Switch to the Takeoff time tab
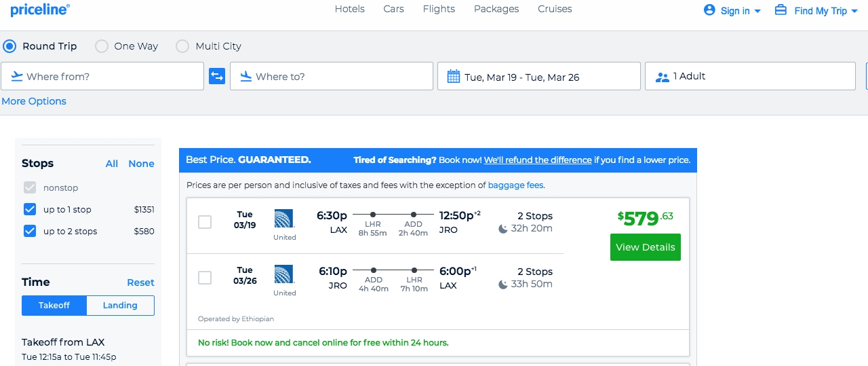Image resolution: width=868 pixels, height=366 pixels. (54, 306)
